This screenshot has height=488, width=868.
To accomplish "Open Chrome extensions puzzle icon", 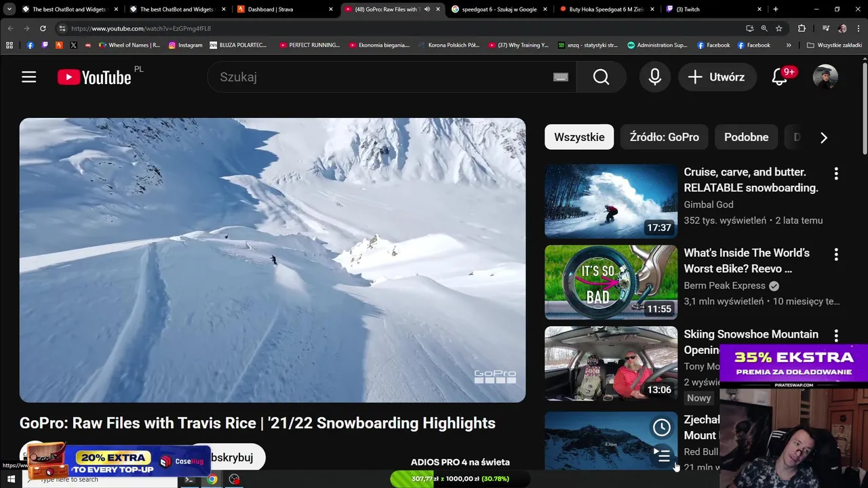I will [802, 28].
